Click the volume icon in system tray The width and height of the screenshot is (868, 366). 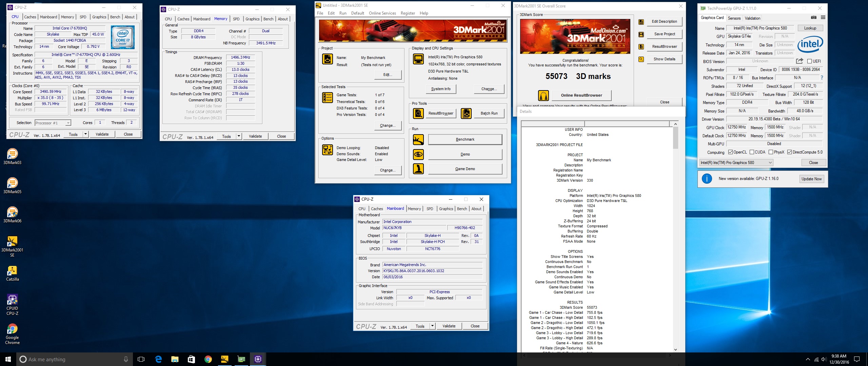point(824,359)
